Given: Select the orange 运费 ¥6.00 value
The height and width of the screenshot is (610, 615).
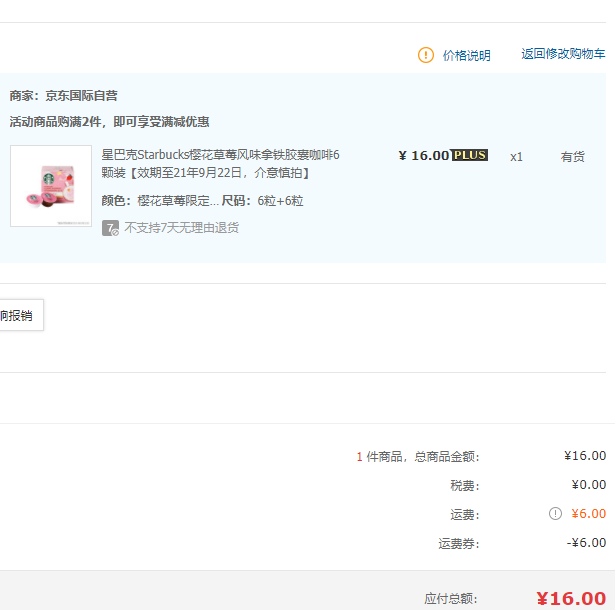Looking at the screenshot, I should pos(588,514).
